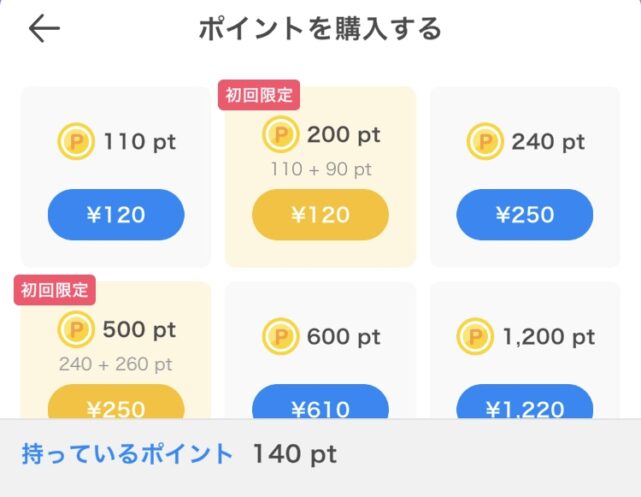The width and height of the screenshot is (641, 497).
Task: Click the 240 + 260 pt bonus text
Action: [115, 364]
